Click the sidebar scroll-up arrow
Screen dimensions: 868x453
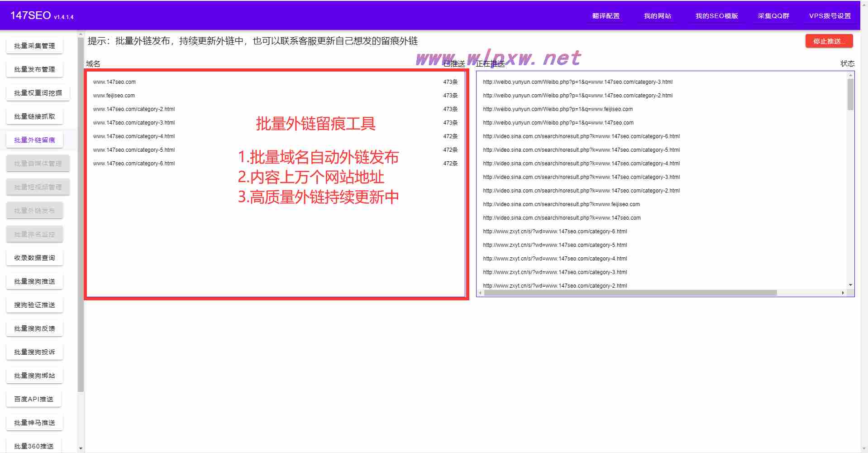(81, 34)
